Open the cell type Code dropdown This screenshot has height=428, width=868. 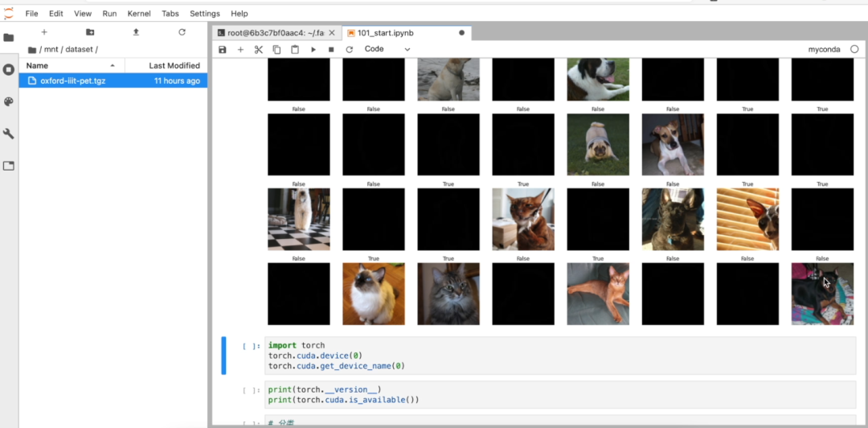tap(387, 49)
